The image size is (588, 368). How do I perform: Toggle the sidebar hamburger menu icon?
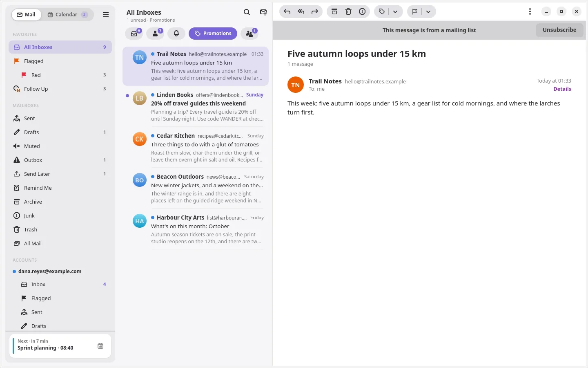tap(106, 15)
